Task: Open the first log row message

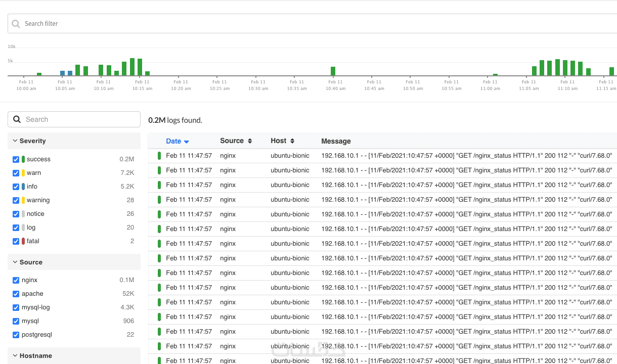Action: 467,156
